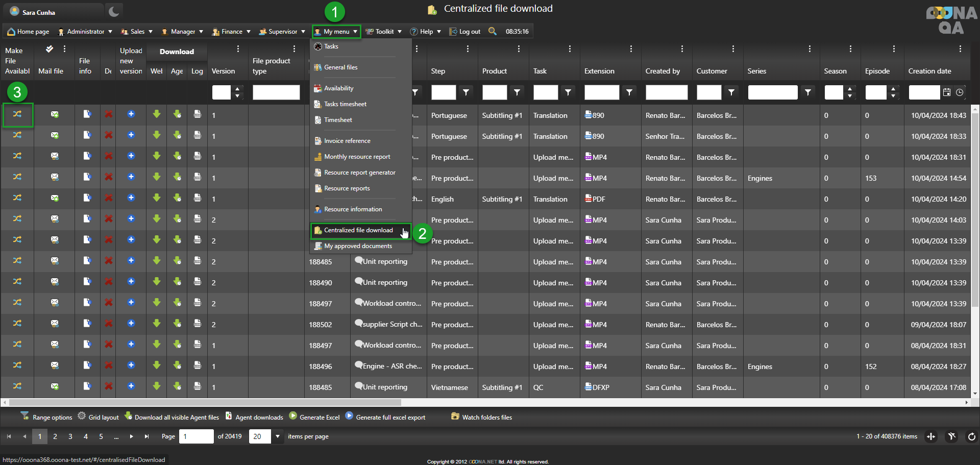Expand the items per page dropdown
This screenshot has width=980, height=465.
pyautogui.click(x=278, y=436)
